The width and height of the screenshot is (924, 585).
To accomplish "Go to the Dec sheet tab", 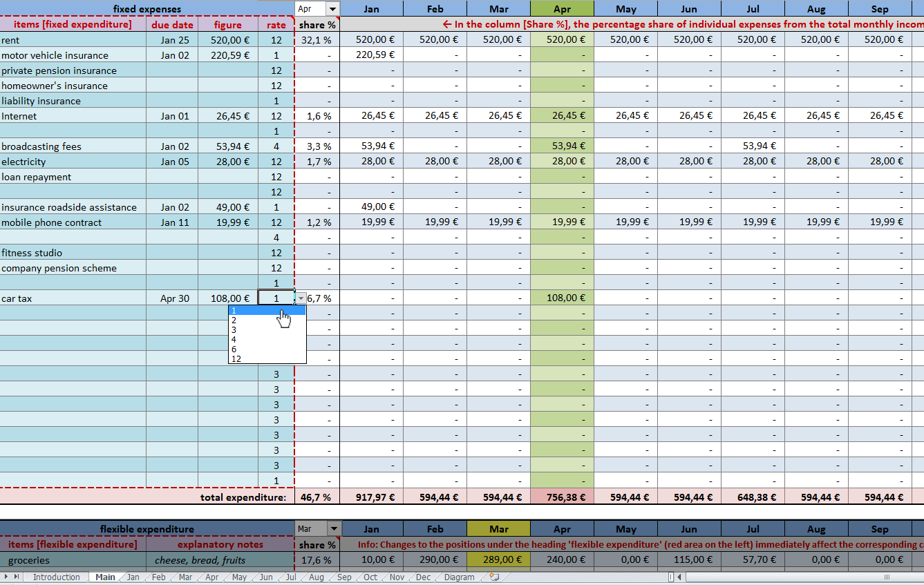I will (x=423, y=577).
